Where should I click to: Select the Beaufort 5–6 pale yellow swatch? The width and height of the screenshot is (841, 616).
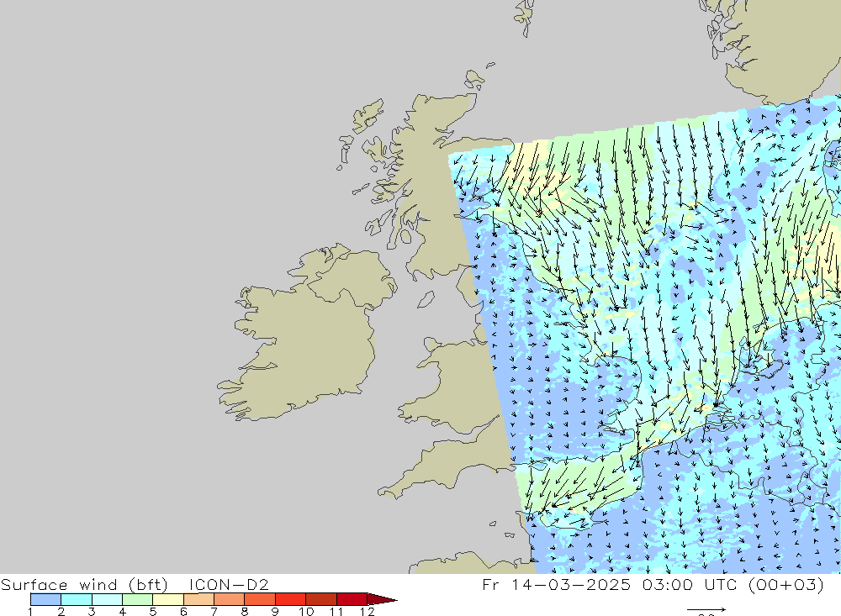(168, 599)
